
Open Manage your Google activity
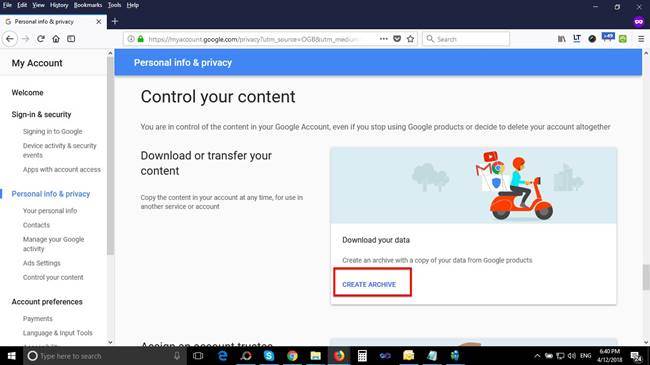tap(53, 244)
